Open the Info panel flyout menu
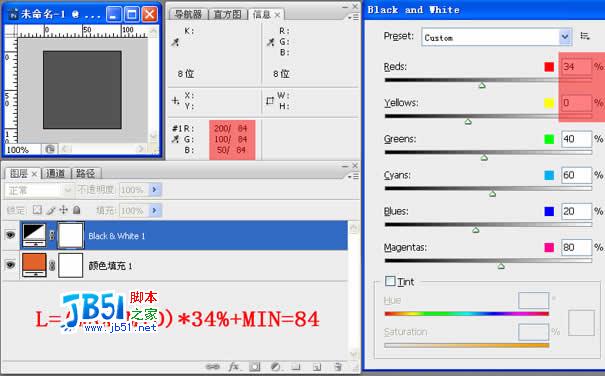Screen dimensions: 605x376 coord(353,17)
